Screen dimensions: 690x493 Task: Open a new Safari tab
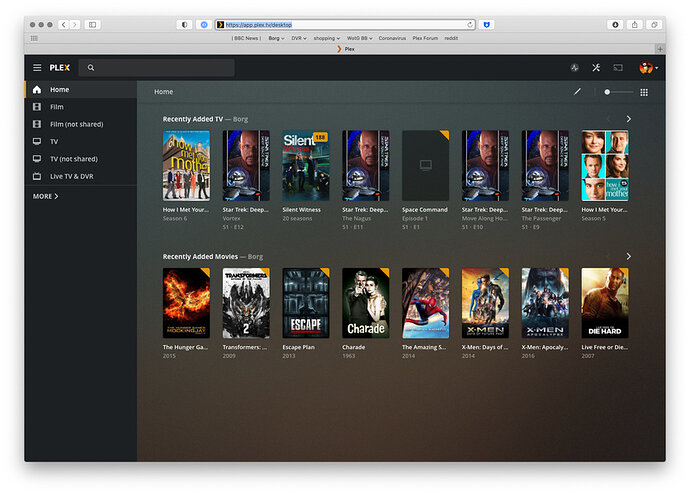pyautogui.click(x=660, y=49)
